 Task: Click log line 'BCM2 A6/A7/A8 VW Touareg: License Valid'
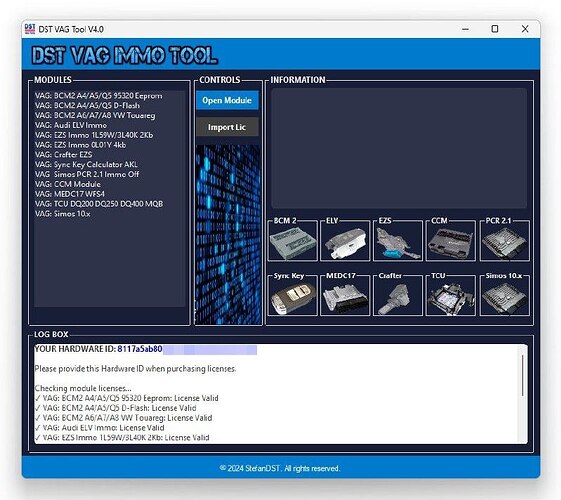(x=123, y=418)
